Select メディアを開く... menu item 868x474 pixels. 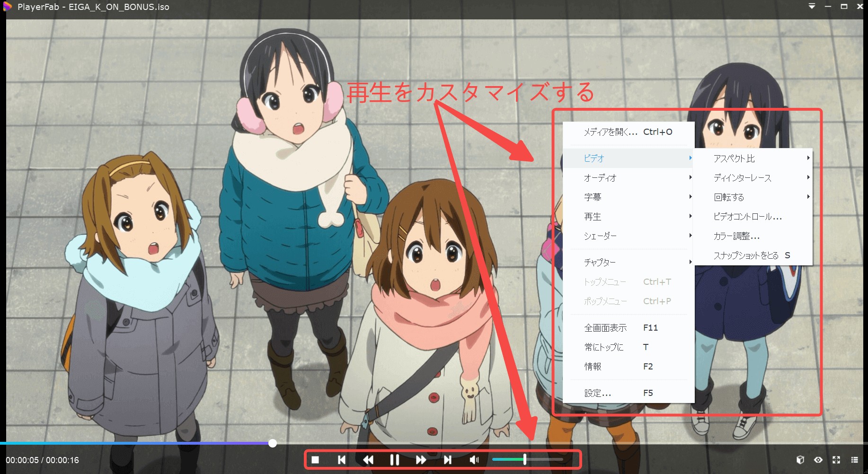(628, 132)
